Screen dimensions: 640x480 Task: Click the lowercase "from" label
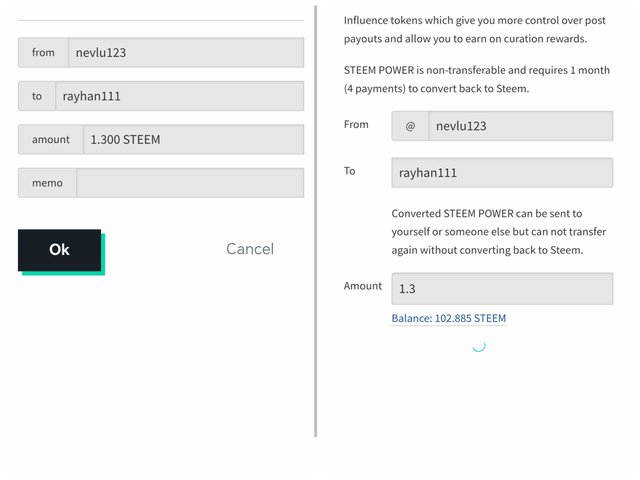click(x=43, y=52)
